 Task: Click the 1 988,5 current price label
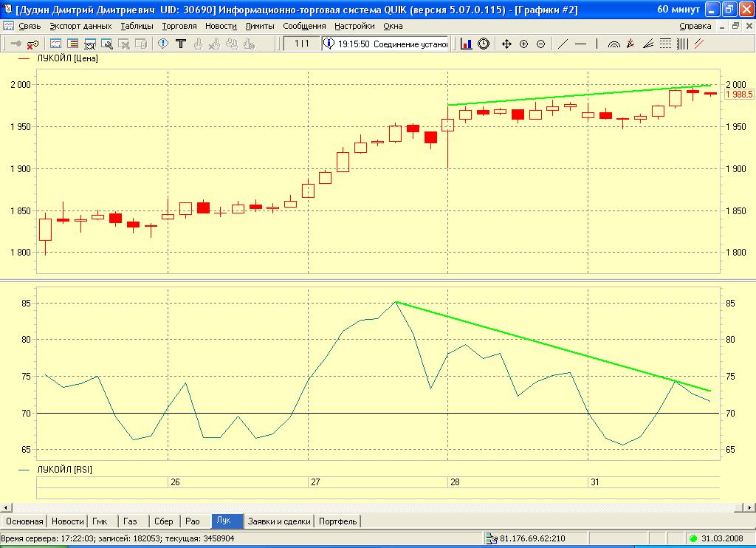(x=738, y=94)
